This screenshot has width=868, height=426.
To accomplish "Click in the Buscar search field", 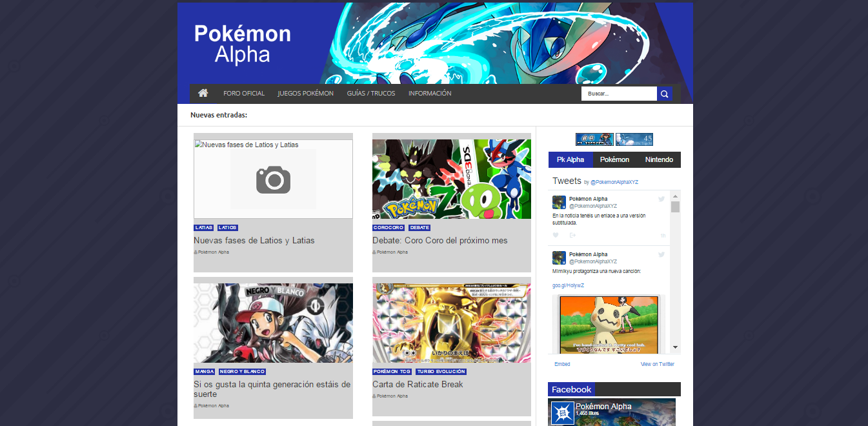I will pyautogui.click(x=618, y=94).
